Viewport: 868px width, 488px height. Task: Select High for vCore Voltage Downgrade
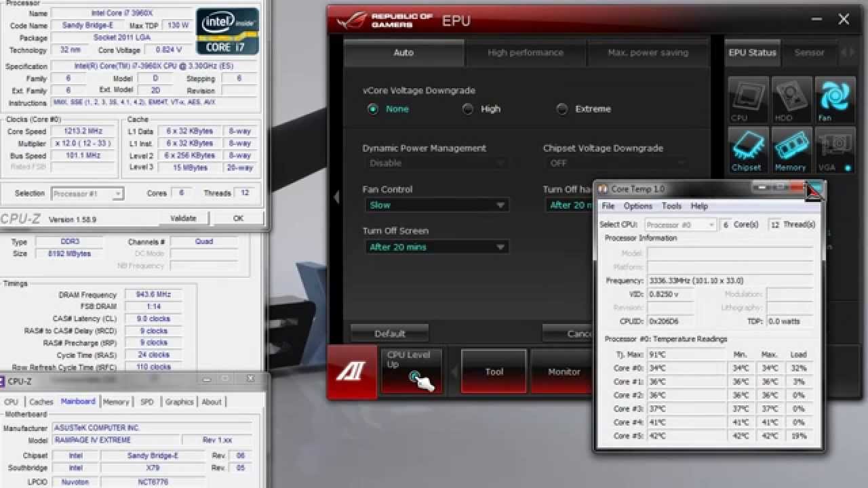[x=468, y=109]
